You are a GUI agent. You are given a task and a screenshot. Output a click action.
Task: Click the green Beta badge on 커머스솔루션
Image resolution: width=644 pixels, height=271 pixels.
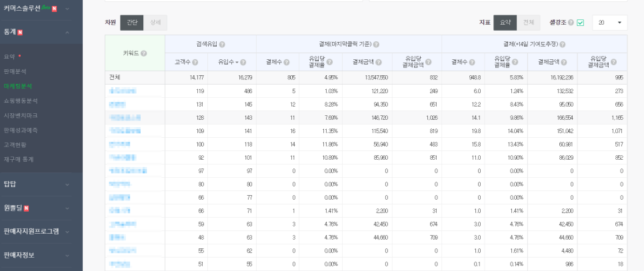(x=46, y=7)
